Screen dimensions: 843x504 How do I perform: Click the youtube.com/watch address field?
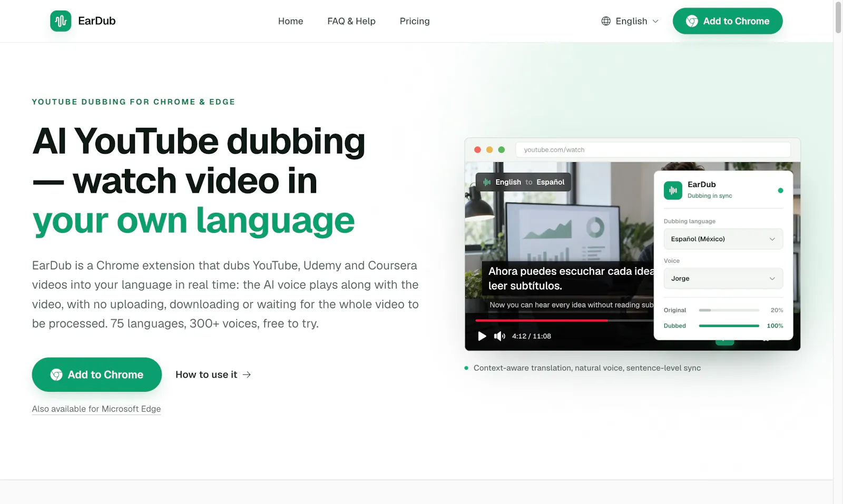click(653, 150)
